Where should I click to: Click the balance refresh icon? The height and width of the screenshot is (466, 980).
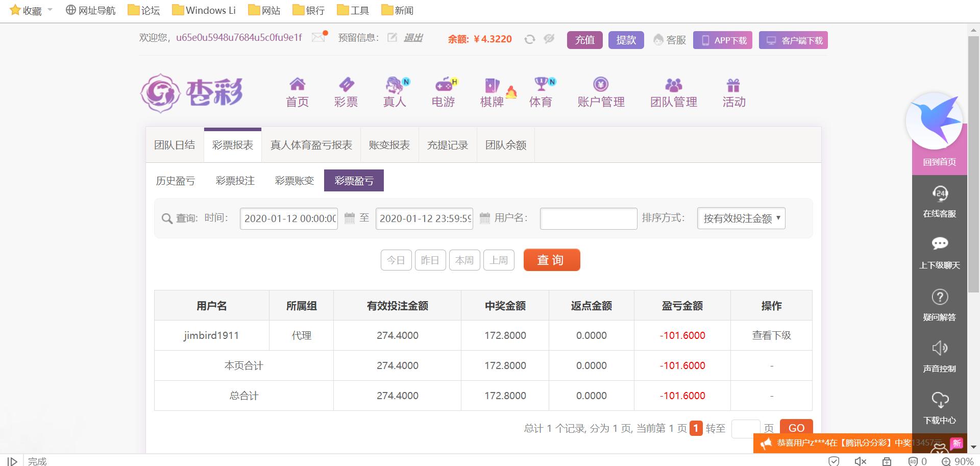coord(530,39)
